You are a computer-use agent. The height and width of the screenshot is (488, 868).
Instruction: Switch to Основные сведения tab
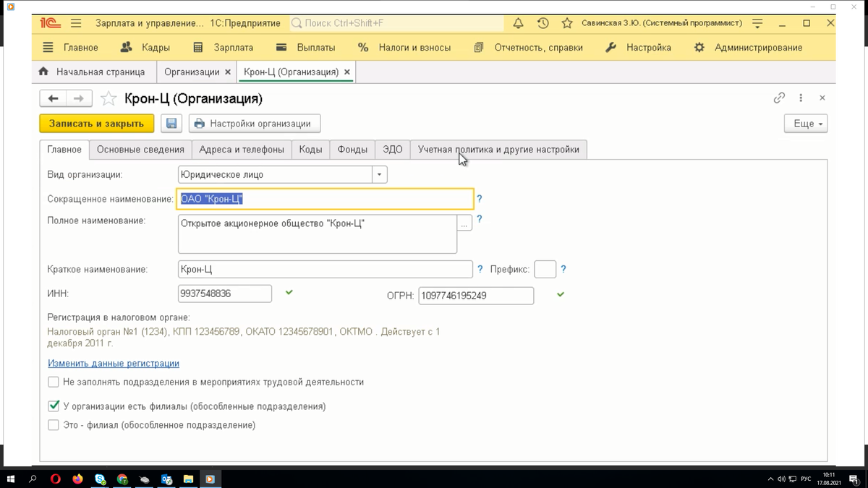click(140, 150)
